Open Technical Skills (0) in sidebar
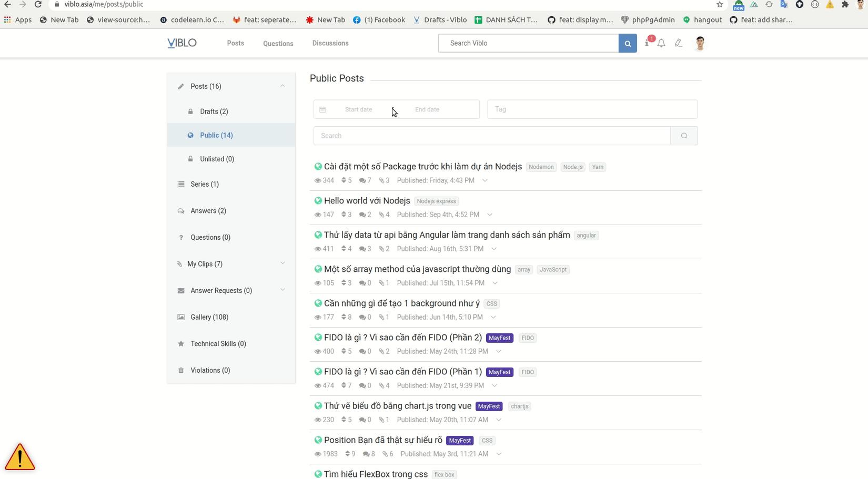Screen dimensions: 868x479 tap(231, 344)
